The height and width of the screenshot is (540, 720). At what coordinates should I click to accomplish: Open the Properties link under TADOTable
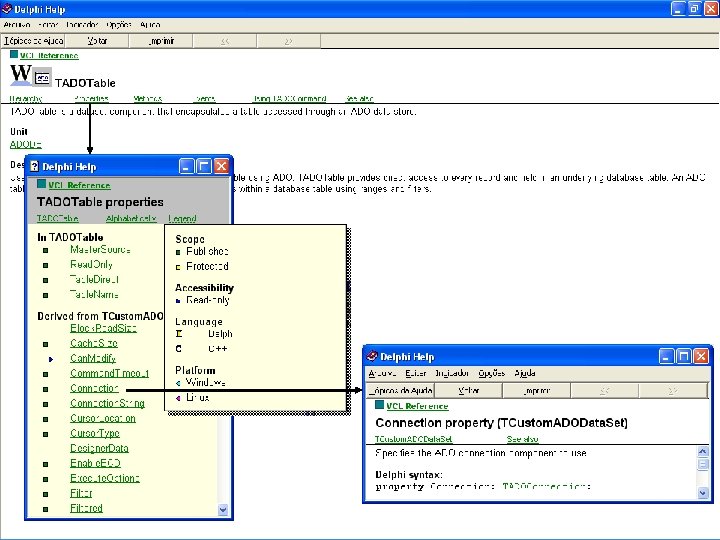click(91, 98)
